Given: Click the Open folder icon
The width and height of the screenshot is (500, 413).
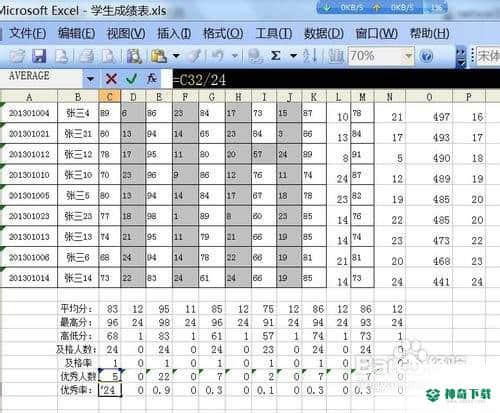Looking at the screenshot, I should 17,56.
